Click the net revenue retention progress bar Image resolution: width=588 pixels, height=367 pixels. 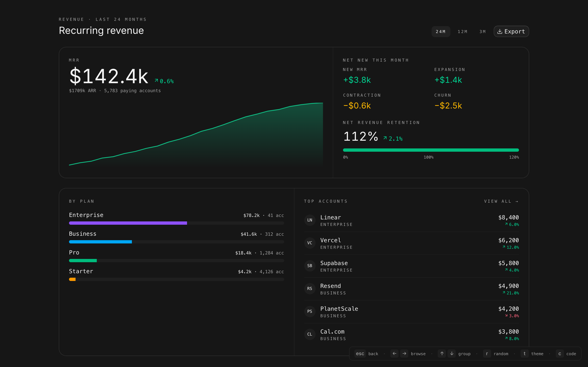click(431, 150)
